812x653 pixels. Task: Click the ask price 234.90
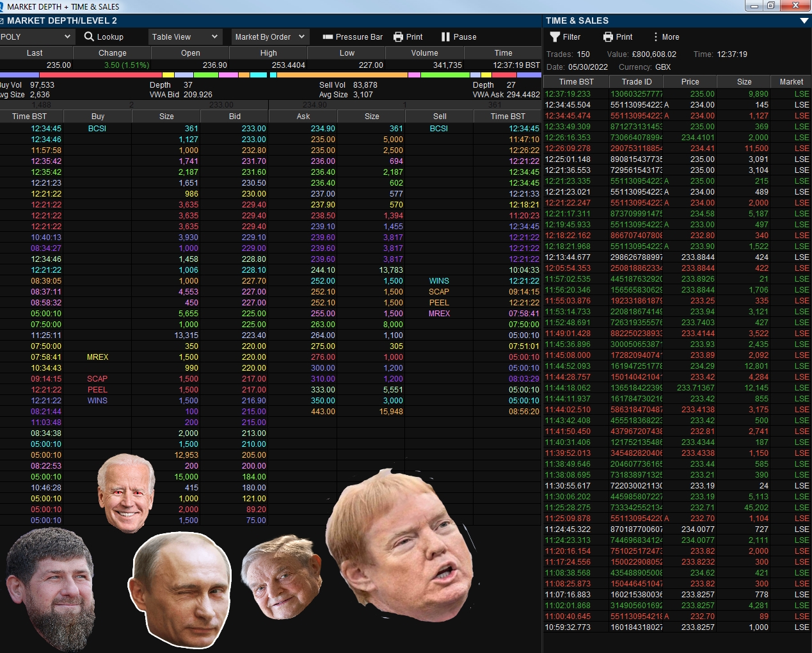point(322,129)
